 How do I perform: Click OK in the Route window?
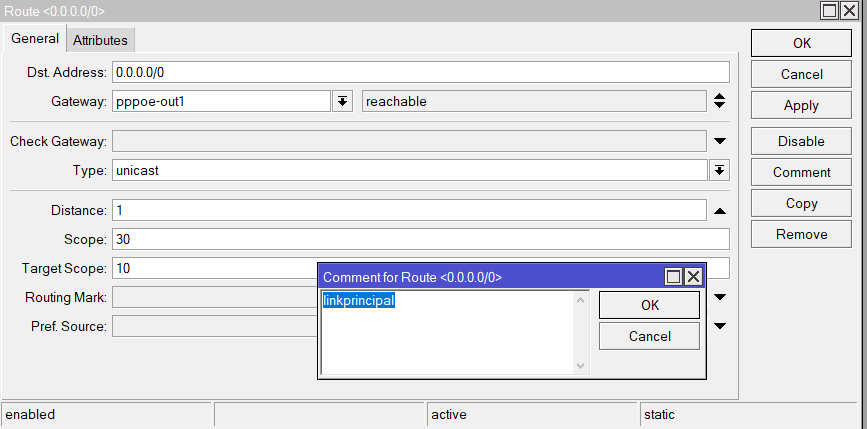(x=801, y=43)
